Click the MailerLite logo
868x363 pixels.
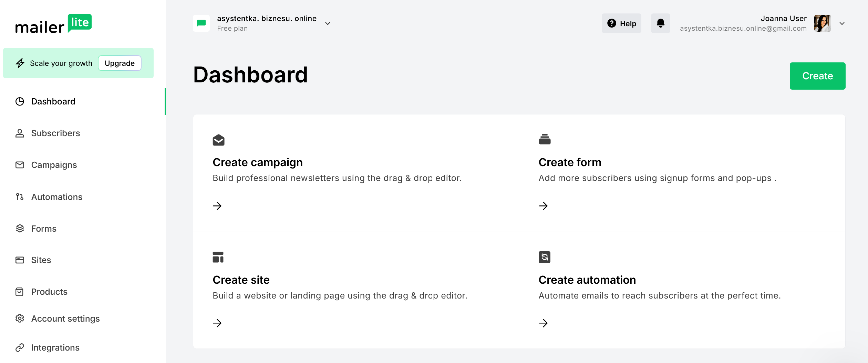[53, 23]
